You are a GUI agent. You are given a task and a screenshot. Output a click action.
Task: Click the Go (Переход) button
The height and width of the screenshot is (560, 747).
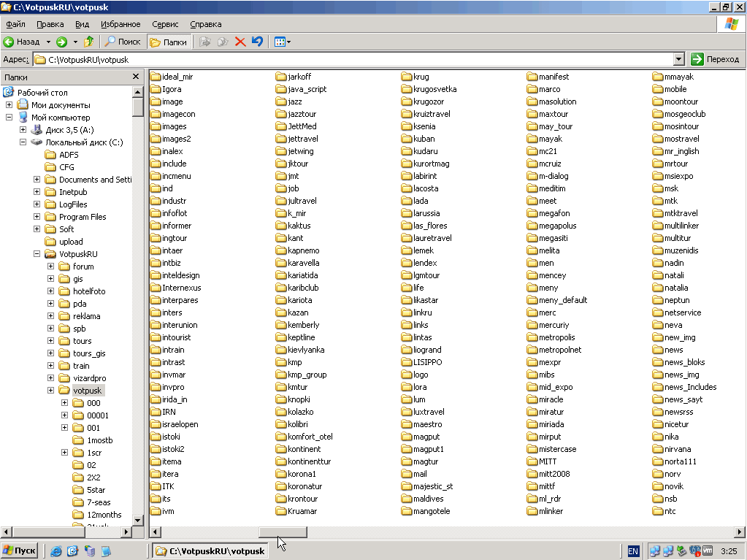(x=716, y=59)
